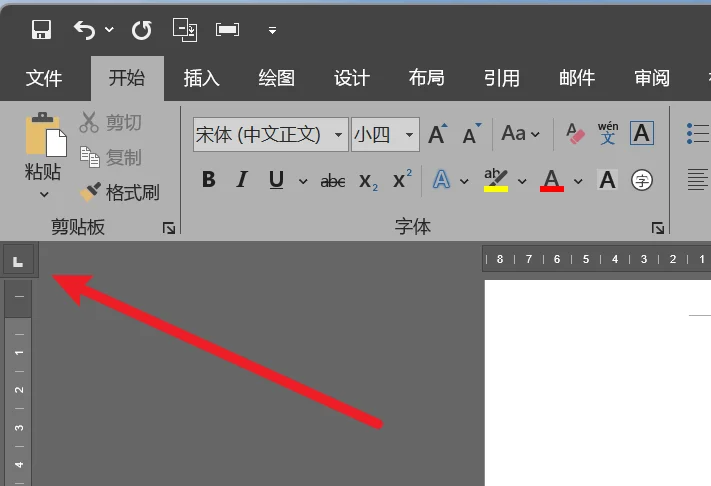Click the 复制 button
The image size is (711, 486).
point(110,157)
